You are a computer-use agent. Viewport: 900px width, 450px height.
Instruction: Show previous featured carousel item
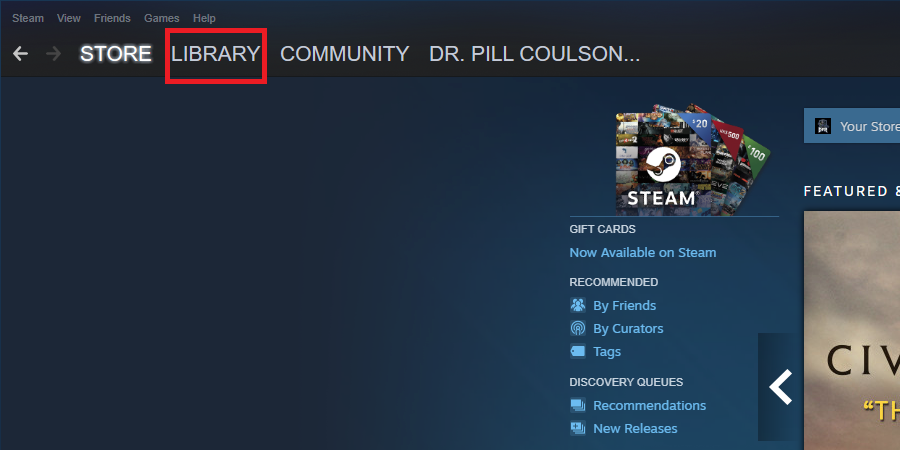coord(780,387)
